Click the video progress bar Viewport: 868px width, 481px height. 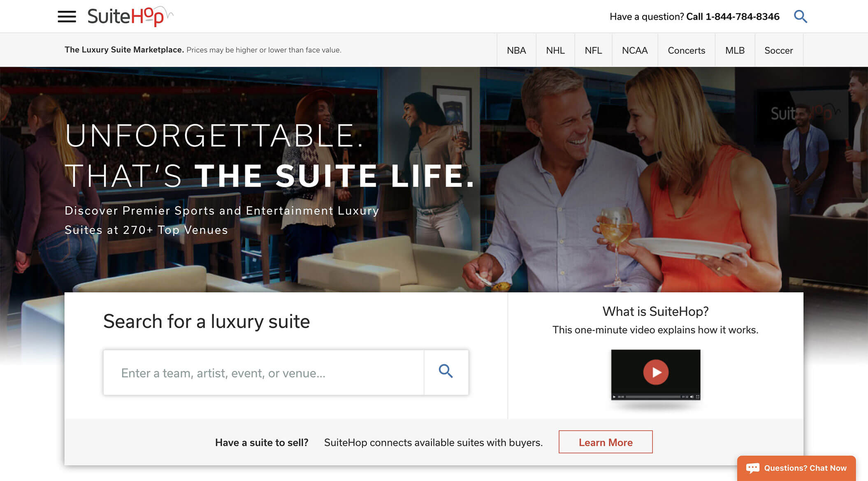click(653, 397)
